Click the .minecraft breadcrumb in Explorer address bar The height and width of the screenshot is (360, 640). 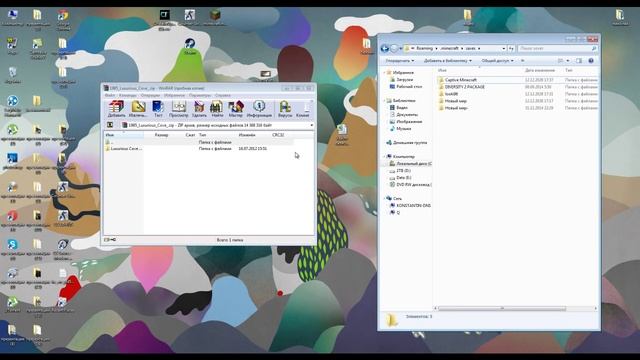[x=449, y=48]
